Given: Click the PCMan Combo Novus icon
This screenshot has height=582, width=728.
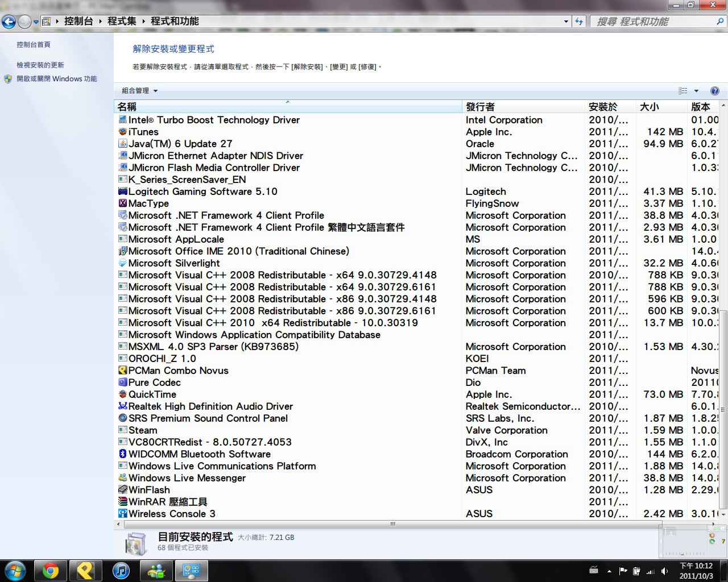Looking at the screenshot, I should [x=122, y=371].
